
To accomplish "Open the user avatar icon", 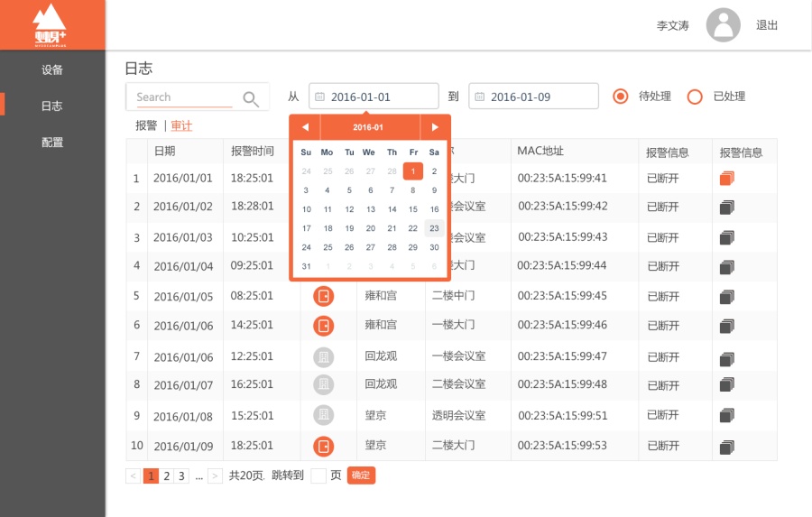I will (723, 25).
